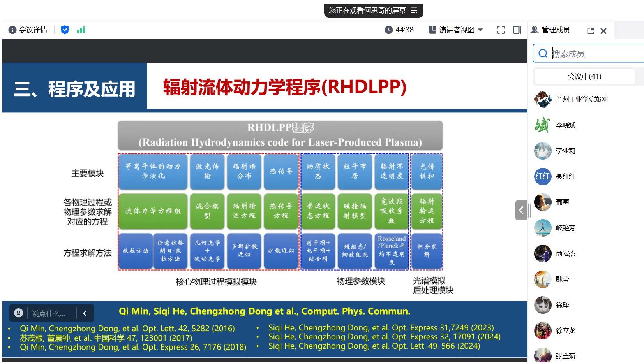Click the 管理成员 panel title
This screenshot has height=362, width=644.
click(555, 30)
